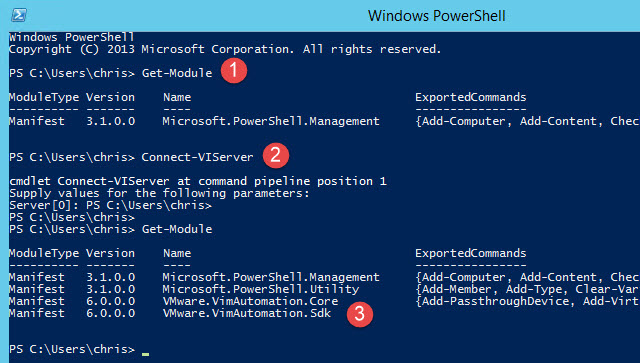Click the {Add-PassthroughDevice exported commands entry
Screen dimensions: 640x363
492,301
